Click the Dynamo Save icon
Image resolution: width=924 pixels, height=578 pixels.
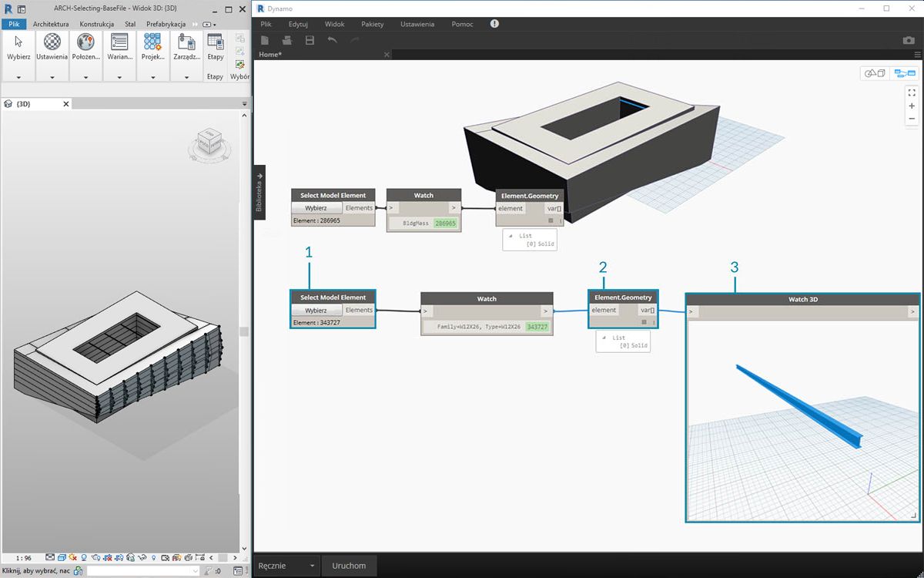coord(310,40)
